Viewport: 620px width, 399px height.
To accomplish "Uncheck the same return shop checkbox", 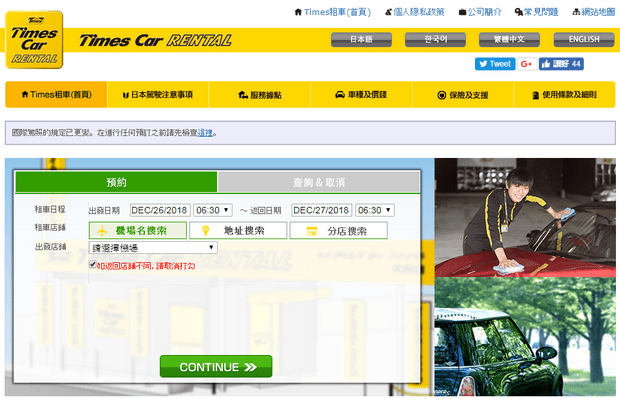I will (93, 264).
